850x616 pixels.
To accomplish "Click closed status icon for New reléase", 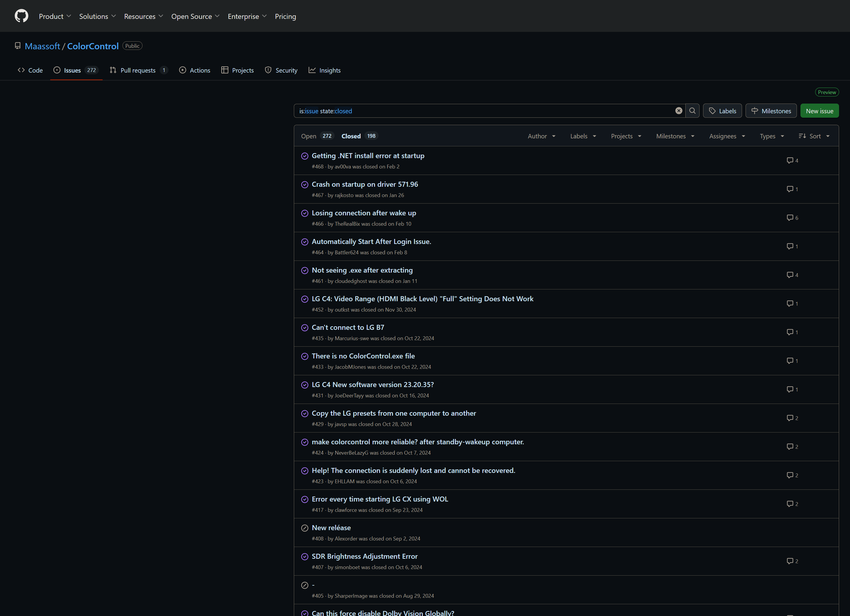I will coord(305,528).
